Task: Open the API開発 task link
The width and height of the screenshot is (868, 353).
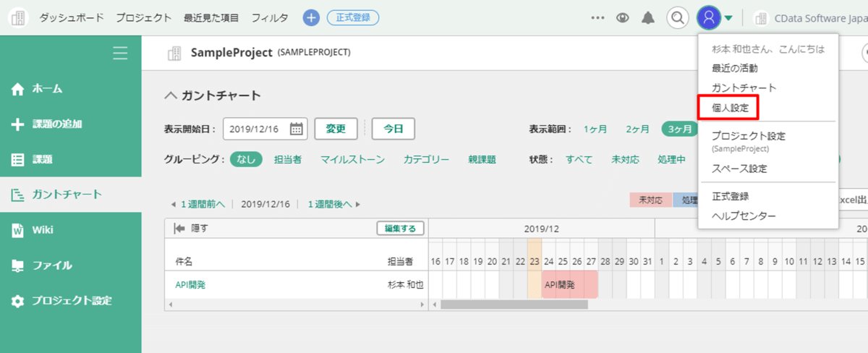Action: click(x=190, y=285)
